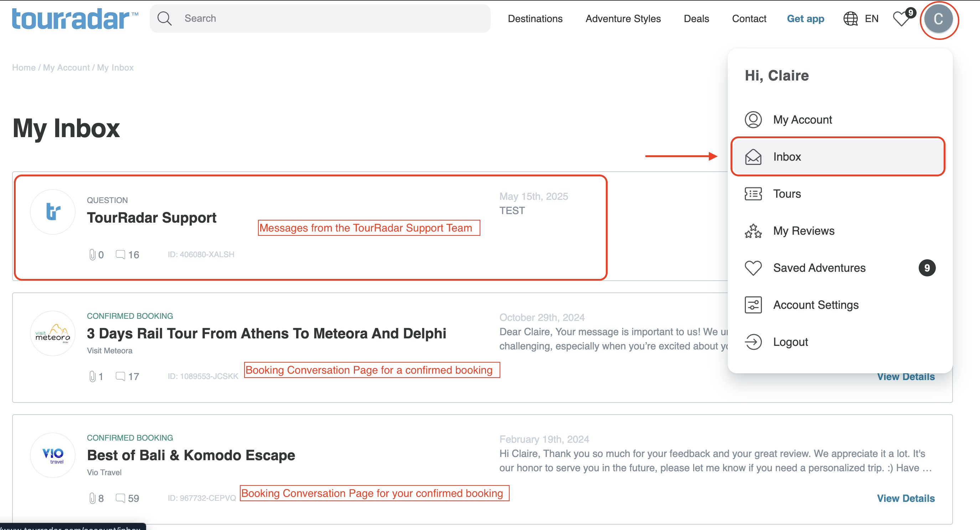Click the message bubble icon on Meteora booking
This screenshot has height=530, width=980.
click(x=120, y=376)
